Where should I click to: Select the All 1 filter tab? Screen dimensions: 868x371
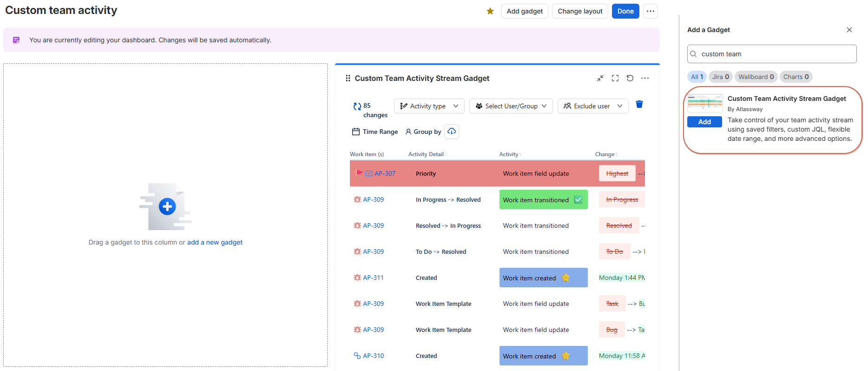697,77
